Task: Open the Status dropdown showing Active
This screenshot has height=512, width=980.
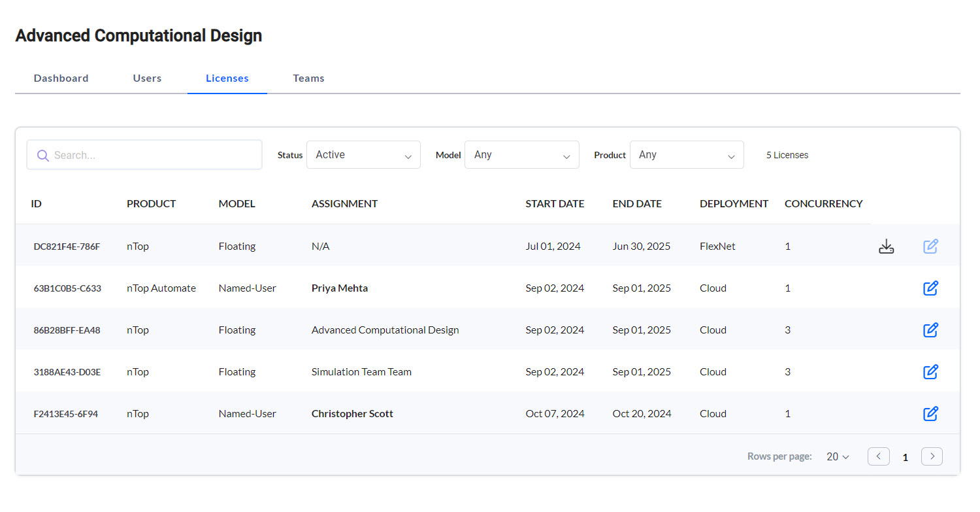Action: pos(363,155)
